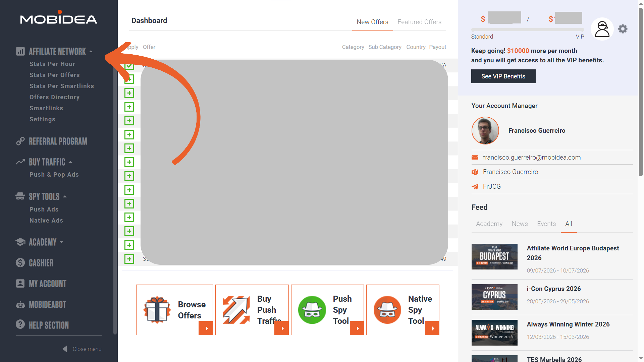Collapse the Buy Traffic menu chevron
This screenshot has width=644, height=362.
pos(70,162)
